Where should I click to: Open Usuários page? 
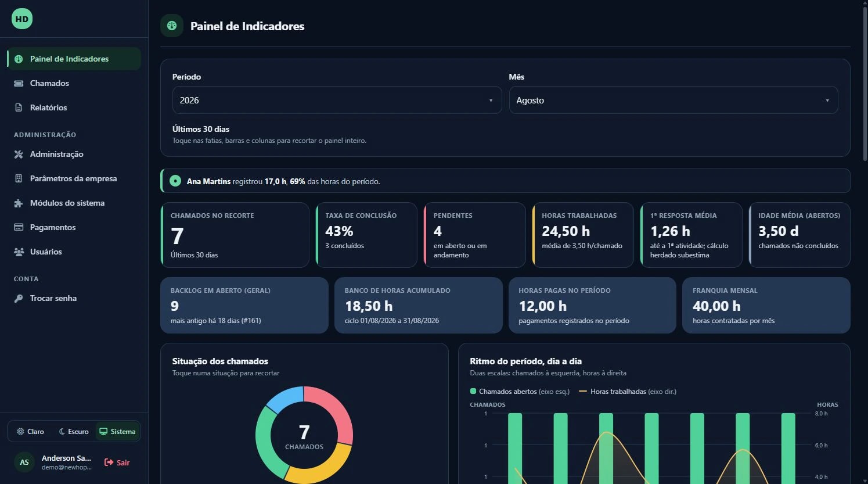(74, 252)
